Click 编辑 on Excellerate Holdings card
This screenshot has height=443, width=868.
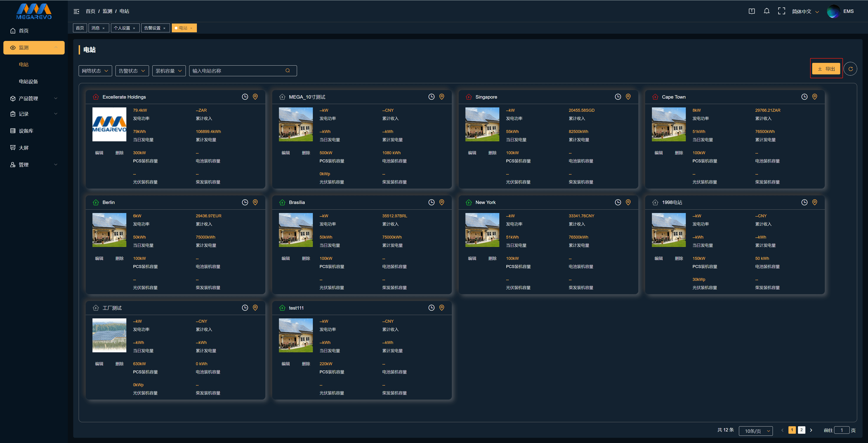[x=99, y=153]
